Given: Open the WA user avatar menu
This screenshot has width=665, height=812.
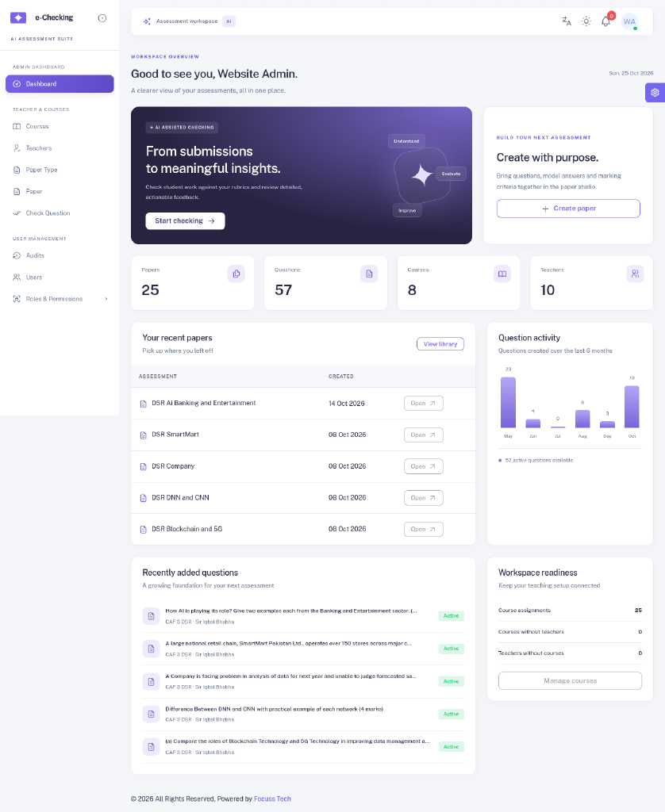Looking at the screenshot, I should (x=629, y=21).
